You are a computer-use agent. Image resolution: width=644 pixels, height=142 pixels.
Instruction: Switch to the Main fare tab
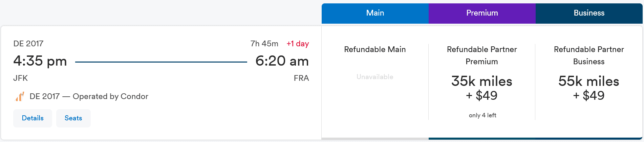375,13
